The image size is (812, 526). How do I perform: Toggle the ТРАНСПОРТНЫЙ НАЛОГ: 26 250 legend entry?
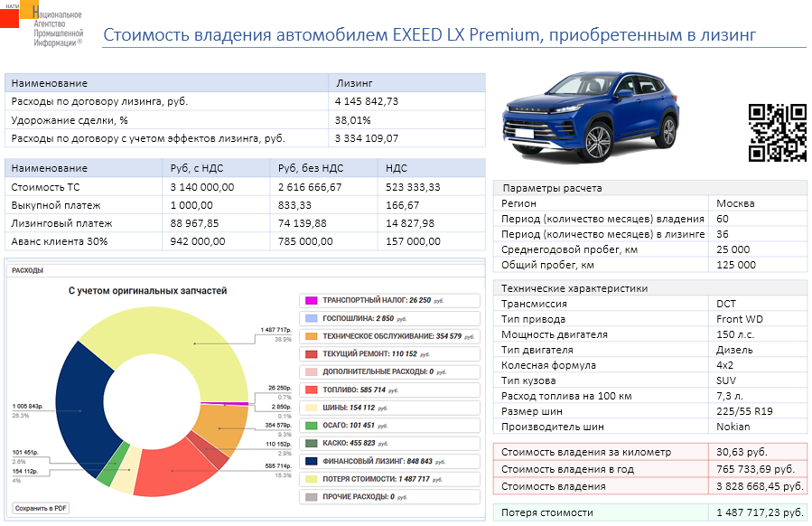point(389,301)
